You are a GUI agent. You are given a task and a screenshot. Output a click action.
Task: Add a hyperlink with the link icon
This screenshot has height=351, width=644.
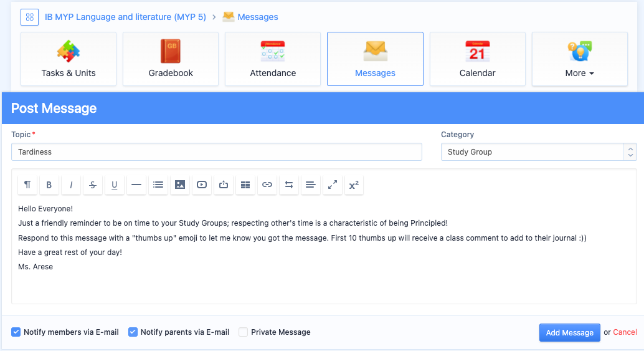coord(267,185)
